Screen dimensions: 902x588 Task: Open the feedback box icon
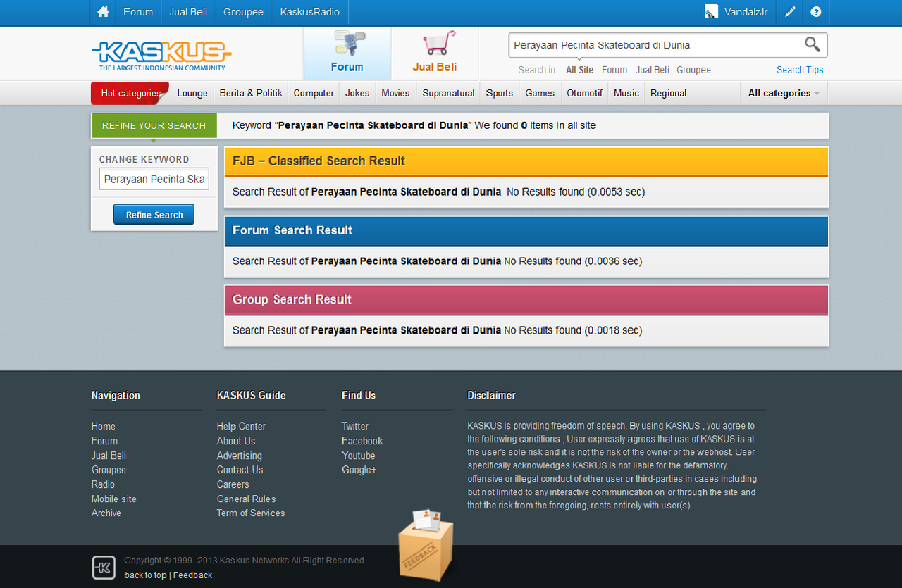427,545
